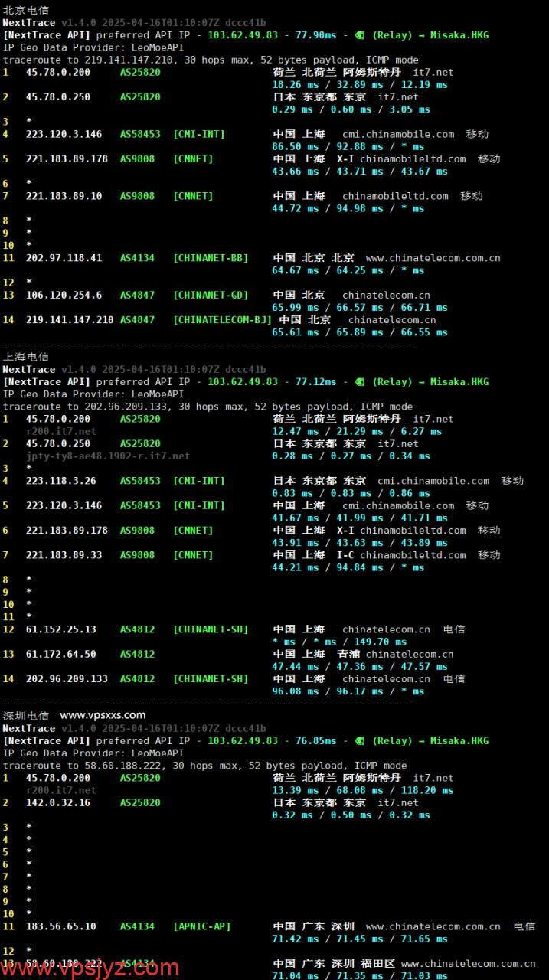Select latency 0.28 ms / 0.27 ms / 0.34 ms
Screen dimensions: 549x980
tap(351, 456)
